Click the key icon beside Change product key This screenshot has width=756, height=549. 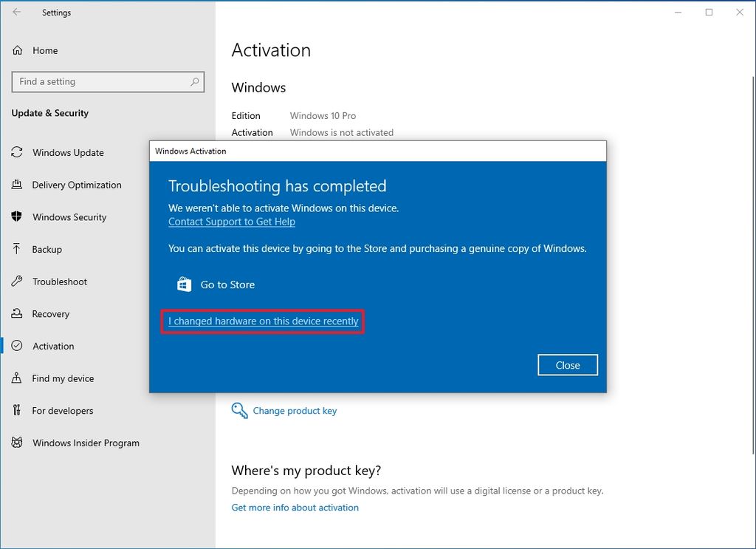[238, 410]
